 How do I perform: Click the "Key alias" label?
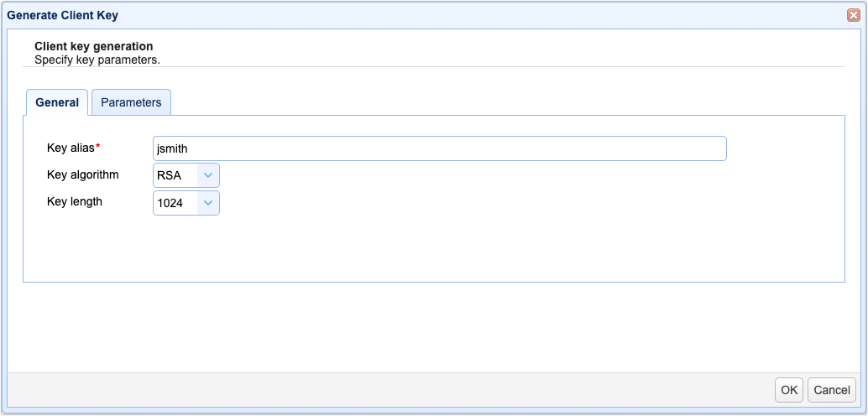[x=71, y=147]
